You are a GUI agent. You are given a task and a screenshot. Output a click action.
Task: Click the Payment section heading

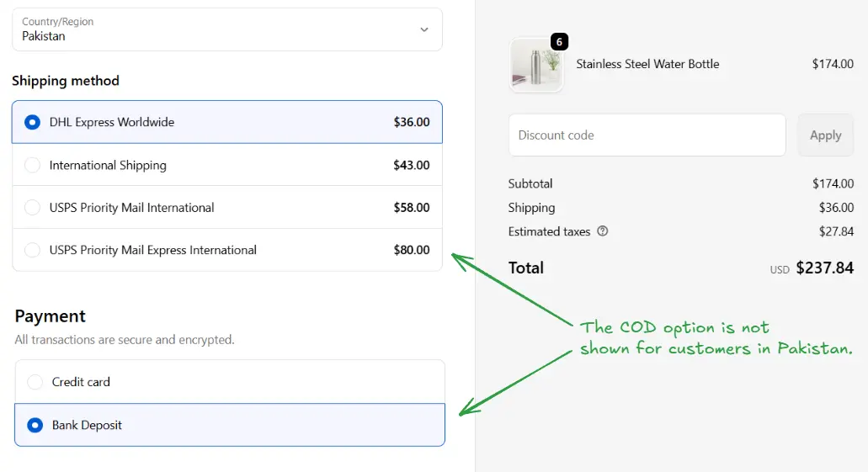click(51, 316)
